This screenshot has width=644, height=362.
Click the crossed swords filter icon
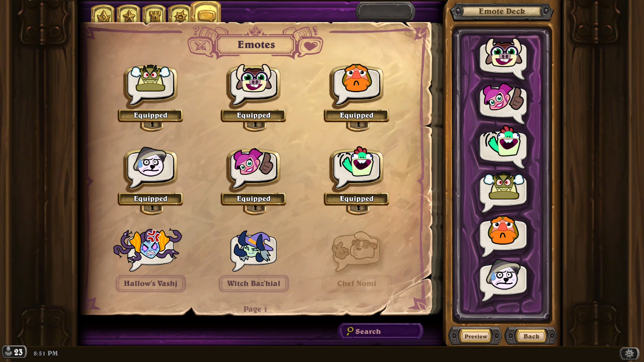tap(201, 46)
